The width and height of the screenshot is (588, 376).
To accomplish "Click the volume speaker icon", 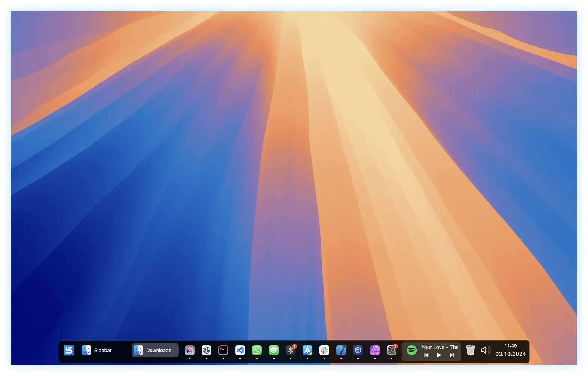I will [485, 350].
